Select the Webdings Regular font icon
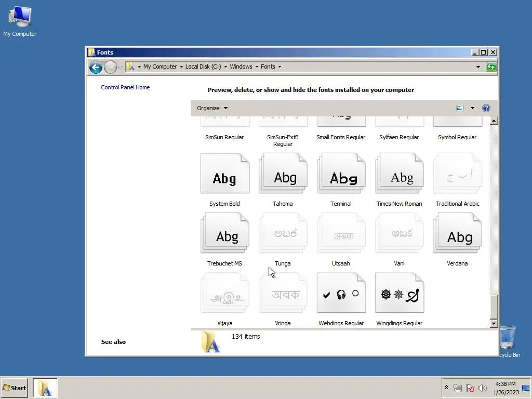532x399 pixels. click(341, 293)
